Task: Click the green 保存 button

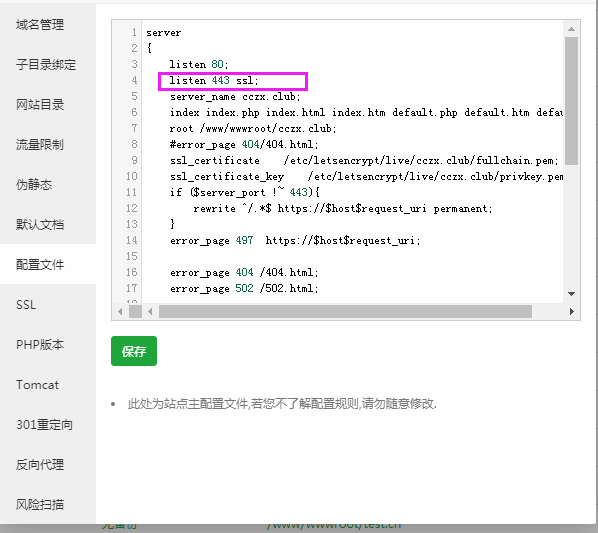Action: 134,351
